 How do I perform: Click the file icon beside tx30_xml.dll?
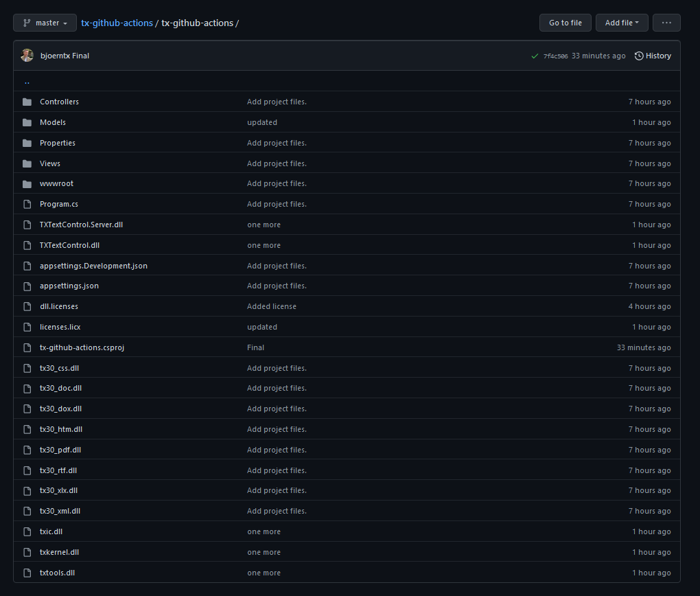click(x=27, y=511)
